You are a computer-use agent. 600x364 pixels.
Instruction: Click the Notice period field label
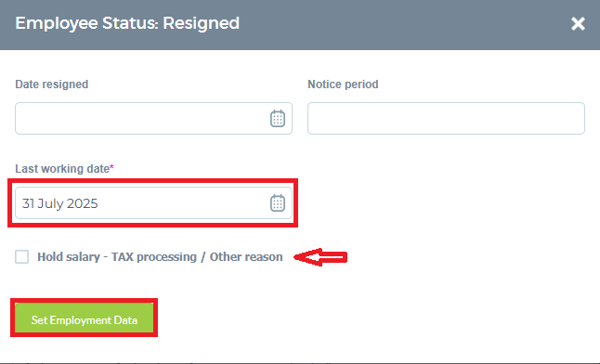coord(343,84)
